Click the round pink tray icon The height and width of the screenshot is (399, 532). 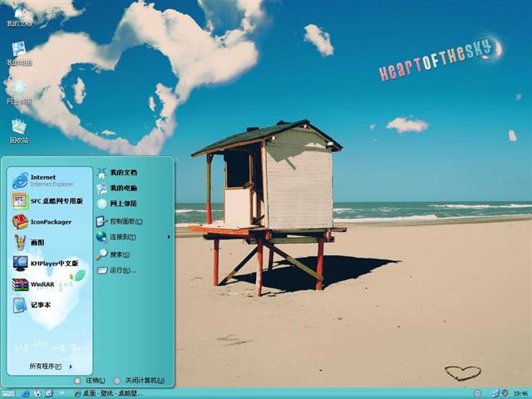coord(477,393)
